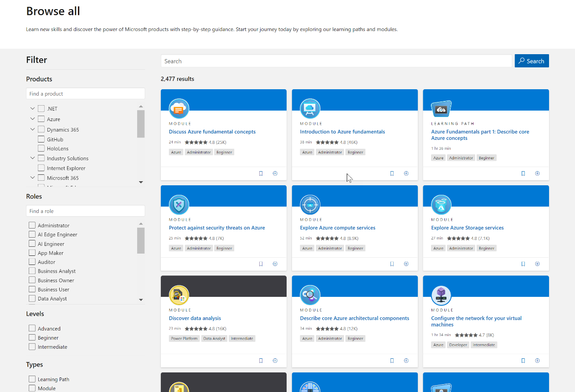The width and height of the screenshot is (575, 392).
Task: Bookmark the Discover data analysis module
Action: [261, 361]
